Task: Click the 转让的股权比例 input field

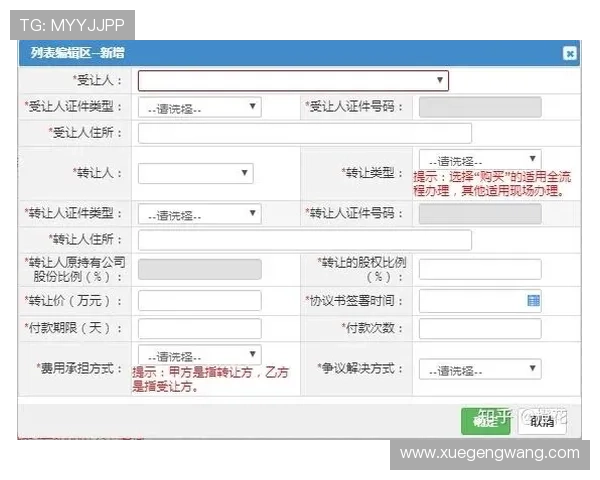Action: [x=480, y=269]
